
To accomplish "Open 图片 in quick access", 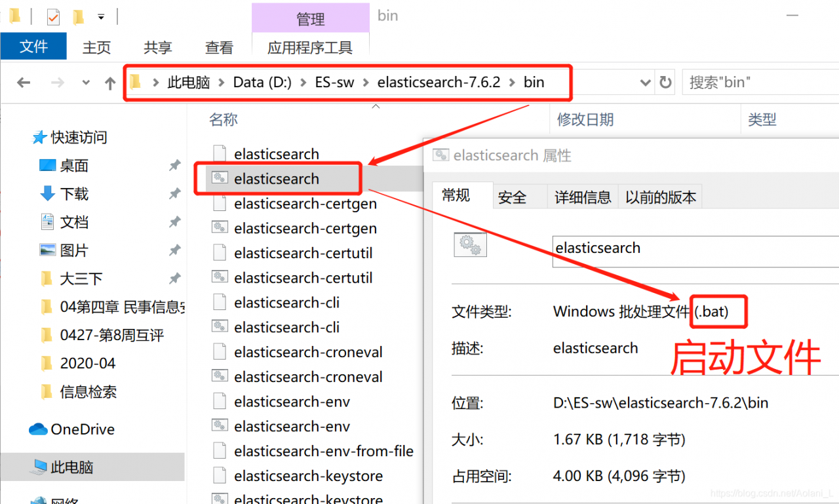I will coord(74,250).
